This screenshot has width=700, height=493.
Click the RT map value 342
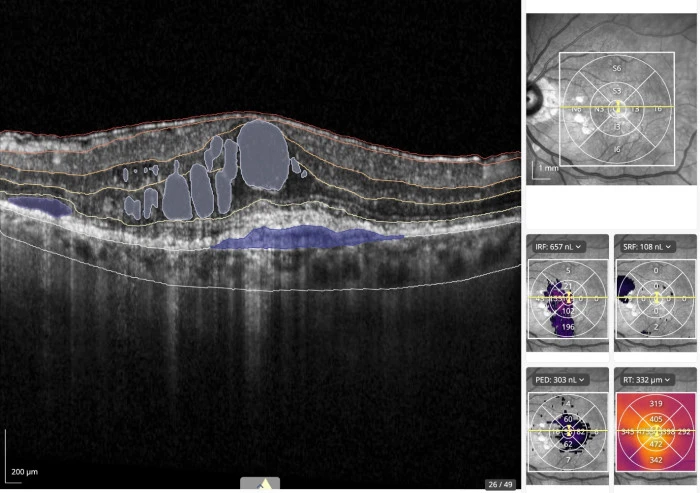(656, 460)
